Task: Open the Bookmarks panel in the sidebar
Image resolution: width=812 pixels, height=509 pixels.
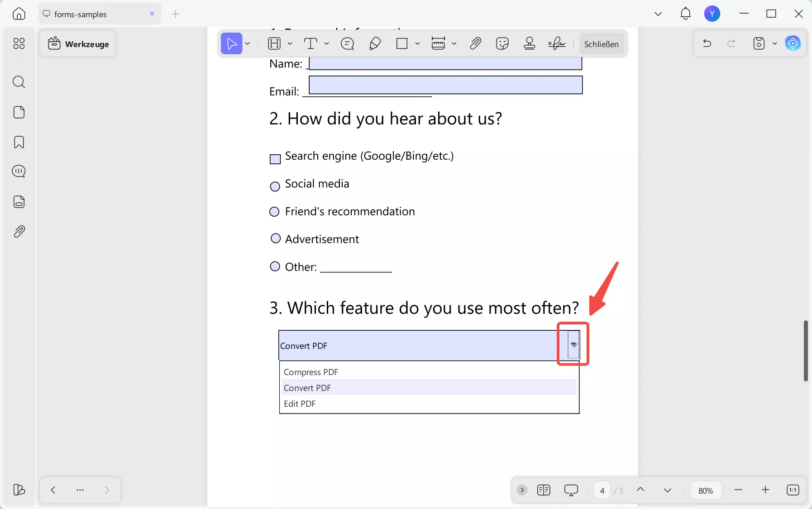Action: 19,142
